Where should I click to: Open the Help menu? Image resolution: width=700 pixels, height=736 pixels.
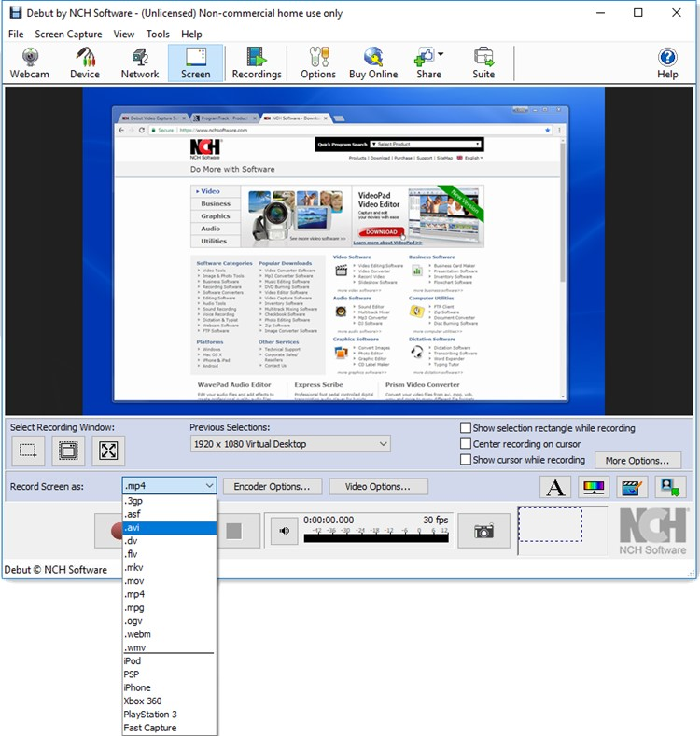pos(191,34)
